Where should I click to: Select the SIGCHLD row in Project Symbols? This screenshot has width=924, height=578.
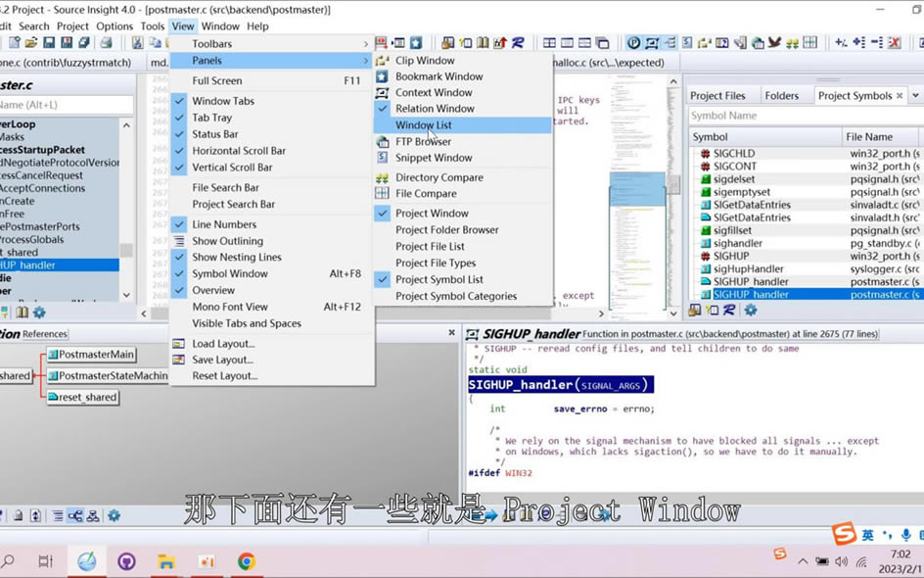(x=806, y=154)
